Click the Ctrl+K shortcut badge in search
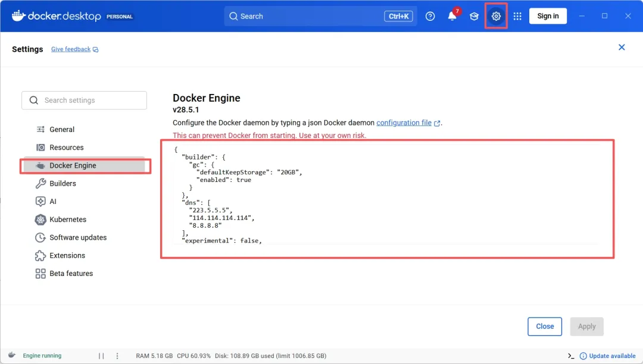Screen dimensions: 643x364 click(398, 17)
